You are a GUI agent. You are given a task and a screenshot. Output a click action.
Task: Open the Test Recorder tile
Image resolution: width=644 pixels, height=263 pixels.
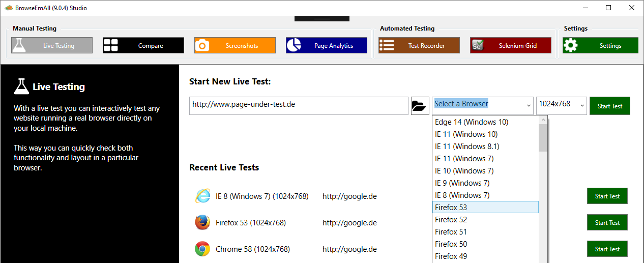point(419,45)
